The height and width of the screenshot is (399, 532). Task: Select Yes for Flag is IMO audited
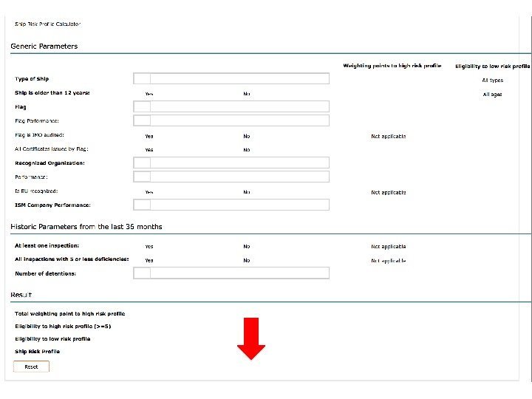click(149, 136)
